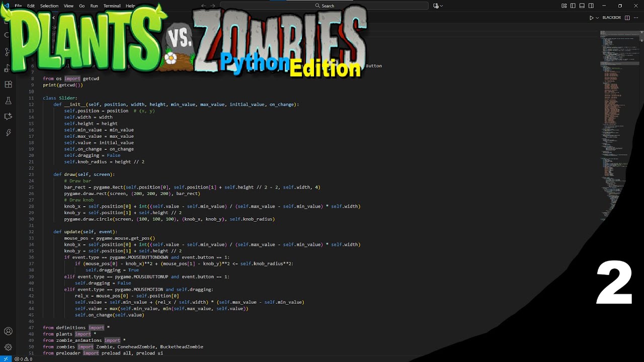Open the Edit menu
The width and height of the screenshot is (644, 362).
click(31, 6)
